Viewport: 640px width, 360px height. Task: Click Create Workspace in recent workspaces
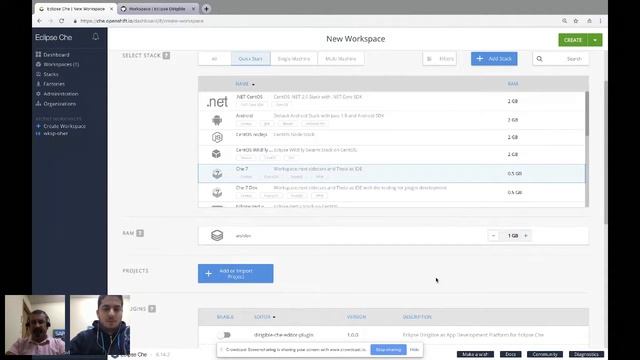tap(64, 126)
